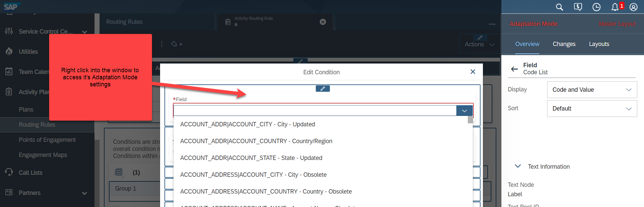Open the Display dropdown showing Code and Value

pos(592,90)
